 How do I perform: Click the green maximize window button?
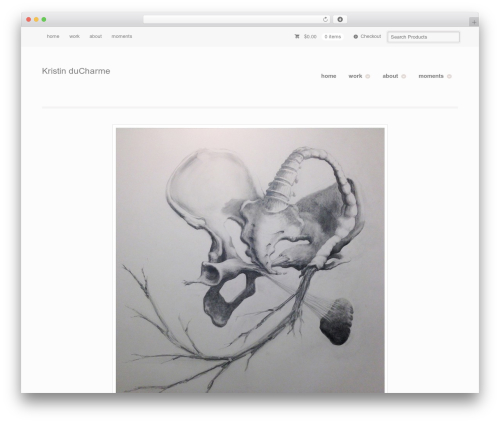click(x=44, y=19)
